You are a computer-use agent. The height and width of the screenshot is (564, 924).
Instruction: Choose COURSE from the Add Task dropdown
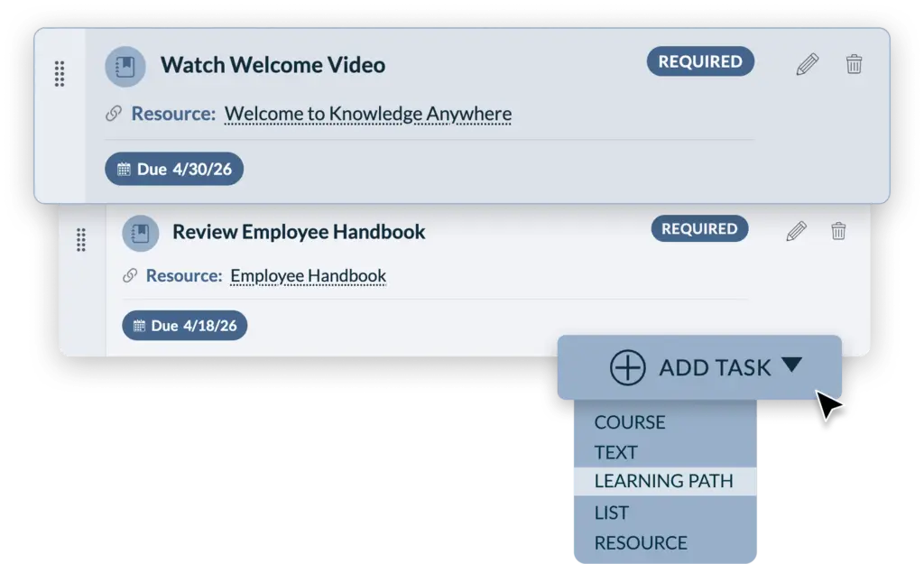(630, 422)
